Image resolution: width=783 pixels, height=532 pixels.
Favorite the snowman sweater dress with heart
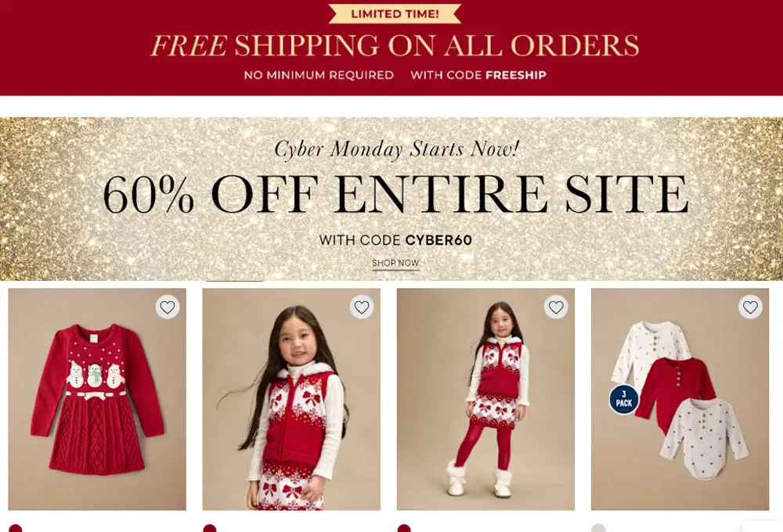tap(168, 307)
